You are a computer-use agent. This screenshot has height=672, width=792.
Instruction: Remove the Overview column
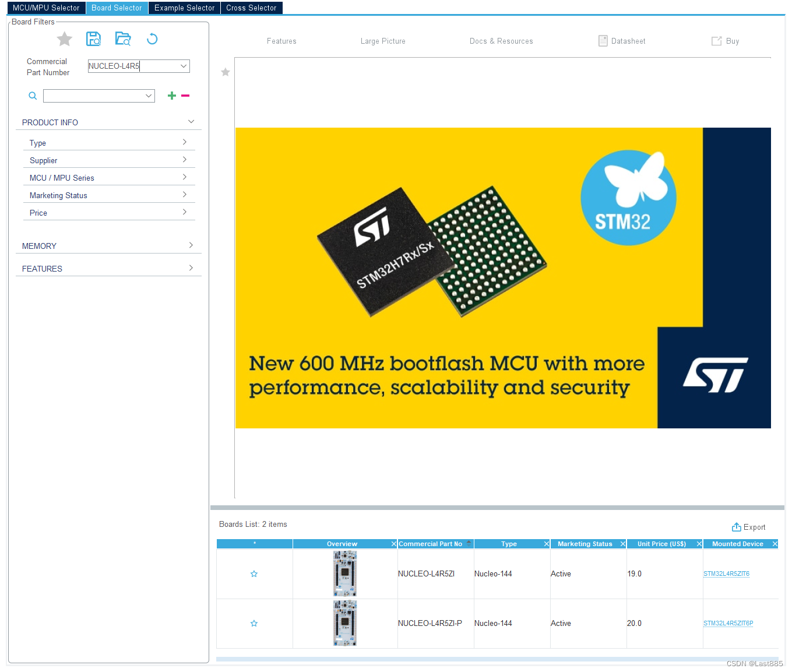pyautogui.click(x=394, y=544)
